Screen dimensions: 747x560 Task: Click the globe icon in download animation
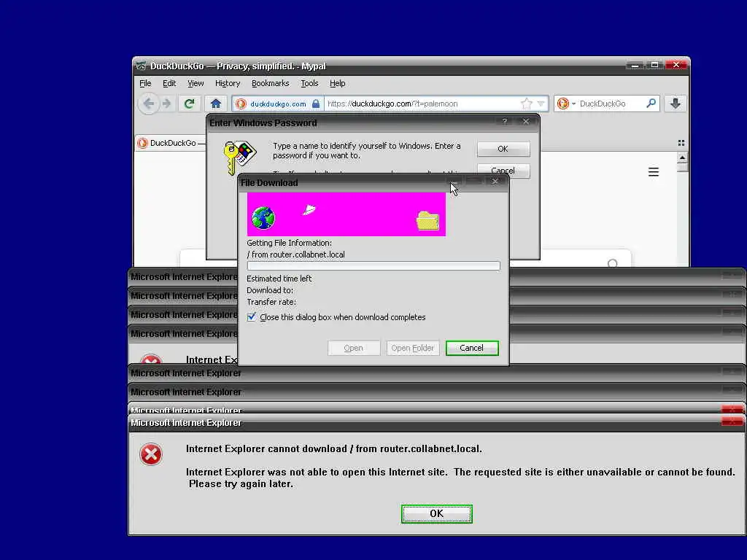263,218
